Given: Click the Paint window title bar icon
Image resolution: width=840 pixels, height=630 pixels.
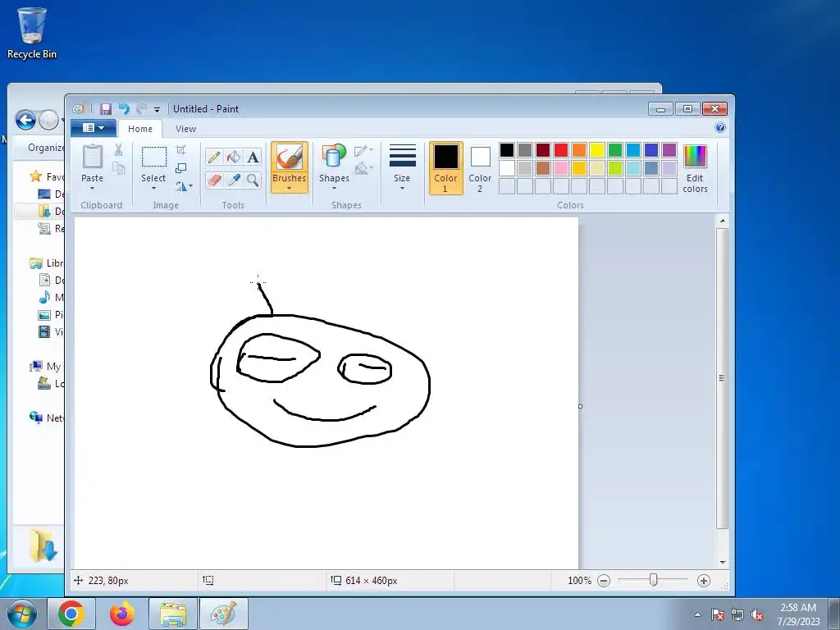Looking at the screenshot, I should coord(78,109).
